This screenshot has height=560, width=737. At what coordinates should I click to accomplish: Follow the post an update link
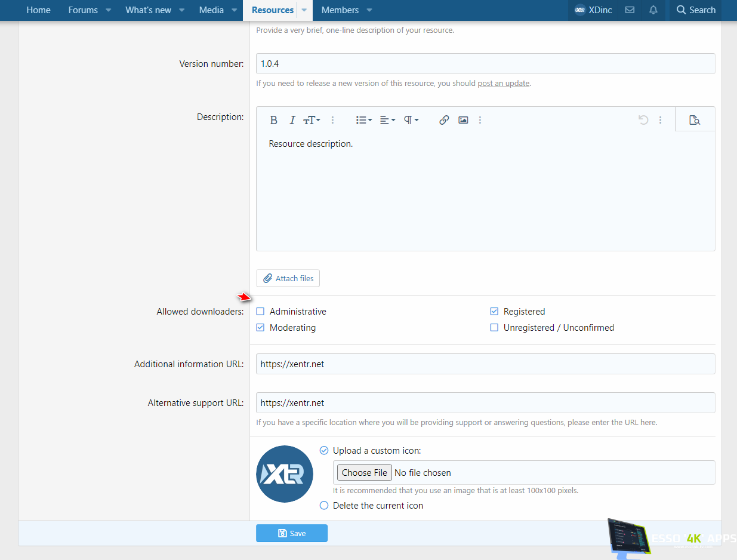pyautogui.click(x=503, y=84)
